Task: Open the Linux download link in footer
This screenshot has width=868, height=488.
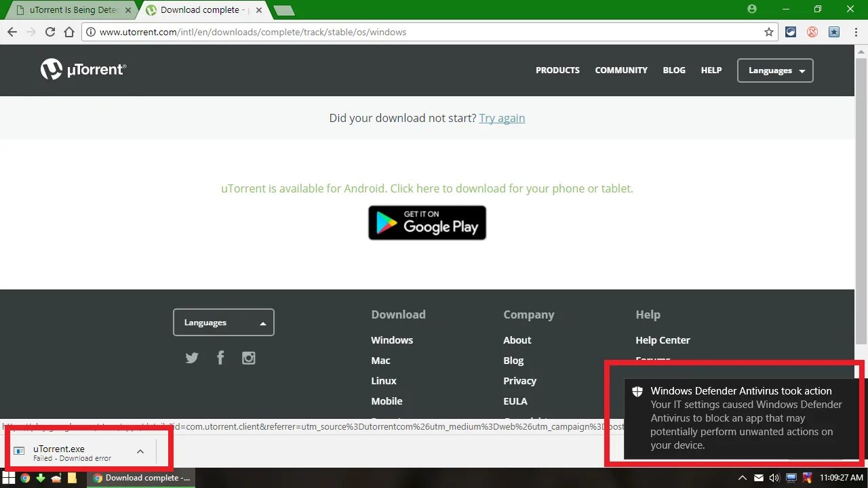Action: [x=384, y=381]
